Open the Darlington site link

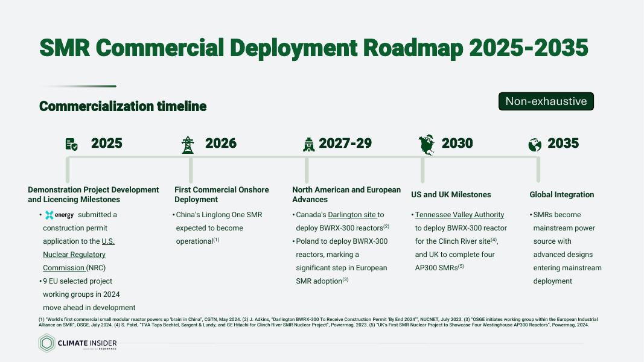(x=352, y=215)
